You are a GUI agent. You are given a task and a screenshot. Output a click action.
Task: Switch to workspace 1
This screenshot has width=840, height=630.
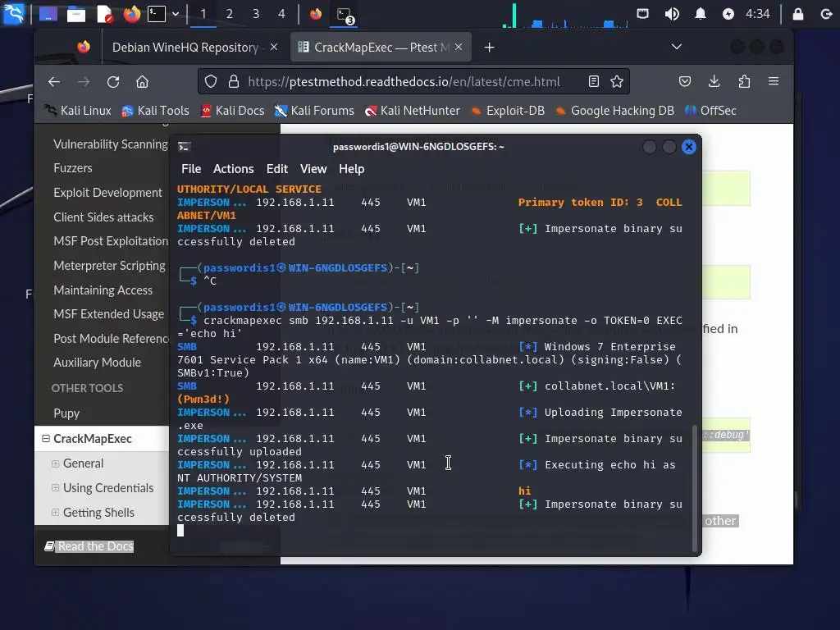(x=203, y=14)
